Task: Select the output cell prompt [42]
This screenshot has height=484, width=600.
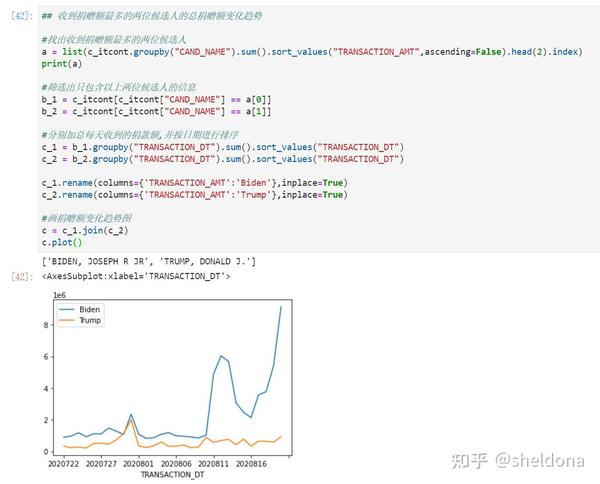Action: (19, 275)
